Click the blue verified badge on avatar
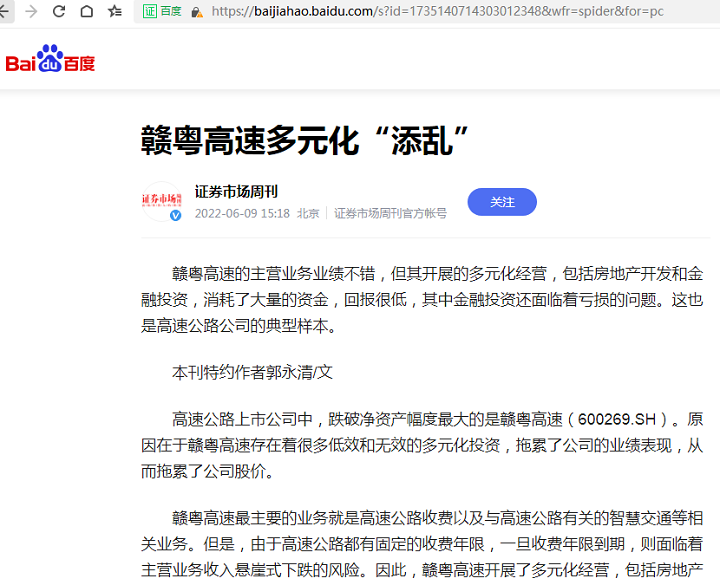 click(x=176, y=215)
